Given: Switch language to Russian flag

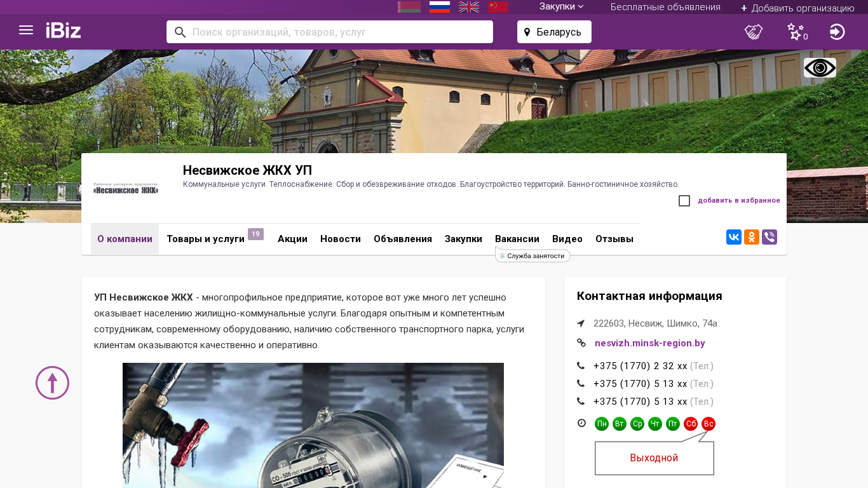Looking at the screenshot, I should pyautogui.click(x=440, y=7).
